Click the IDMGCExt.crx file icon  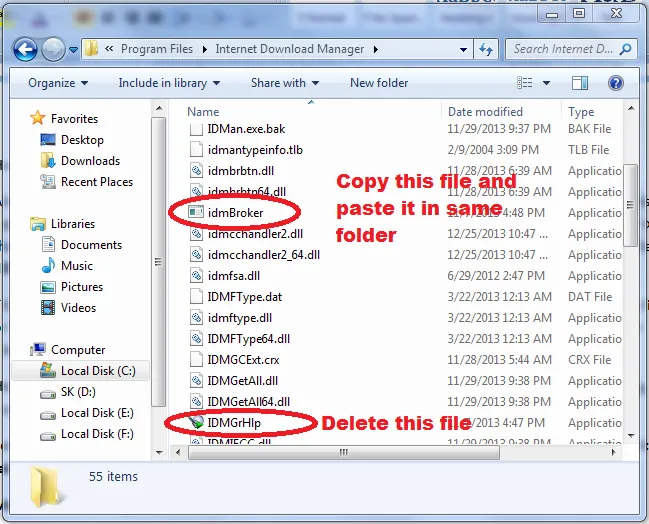196,360
